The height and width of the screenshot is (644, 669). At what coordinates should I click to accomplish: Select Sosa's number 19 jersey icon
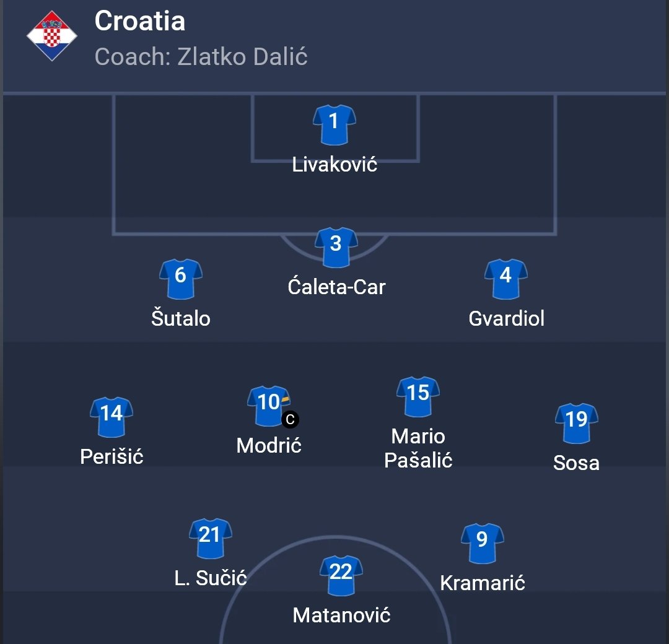577,424
